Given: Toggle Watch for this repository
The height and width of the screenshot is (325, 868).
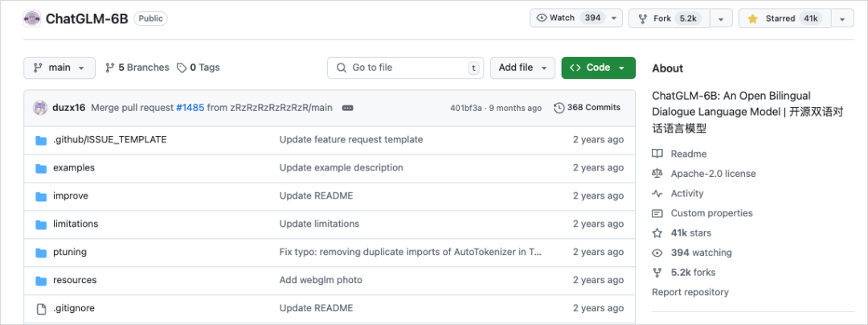Looking at the screenshot, I should [568, 19].
